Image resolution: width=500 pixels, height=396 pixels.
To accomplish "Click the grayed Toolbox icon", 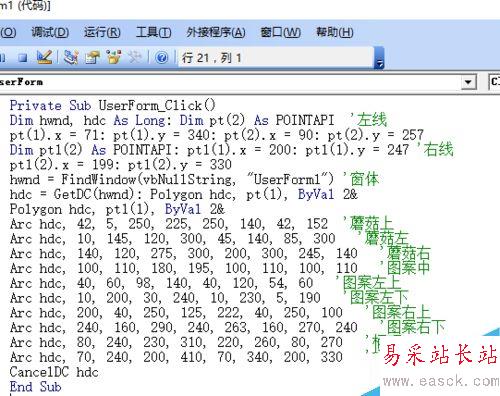I will tap(135, 57).
